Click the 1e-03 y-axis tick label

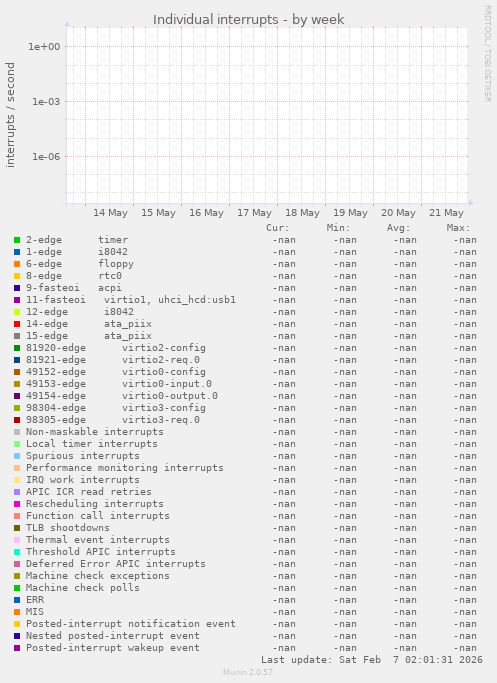(46, 101)
